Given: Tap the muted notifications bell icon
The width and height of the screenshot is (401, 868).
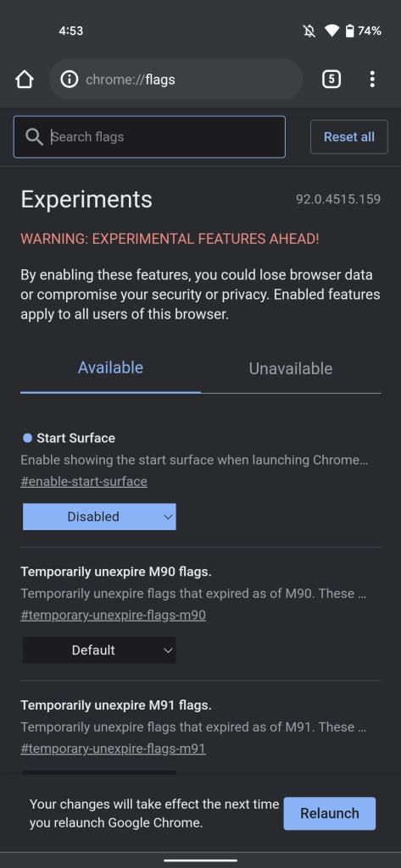Looking at the screenshot, I should pyautogui.click(x=309, y=31).
